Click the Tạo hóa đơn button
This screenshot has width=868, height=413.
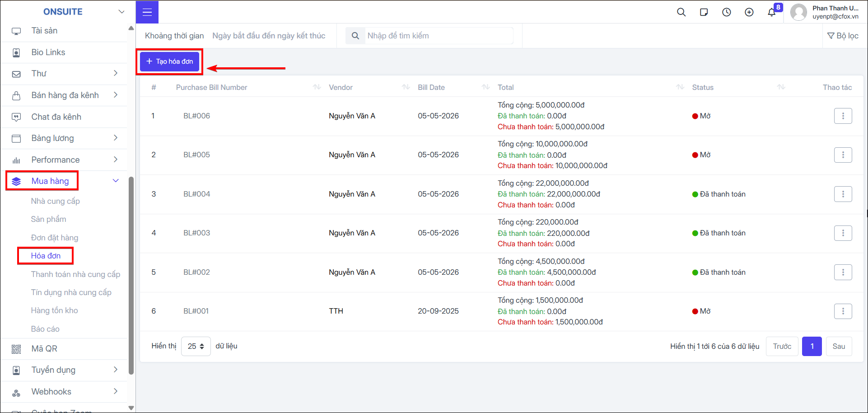point(169,61)
